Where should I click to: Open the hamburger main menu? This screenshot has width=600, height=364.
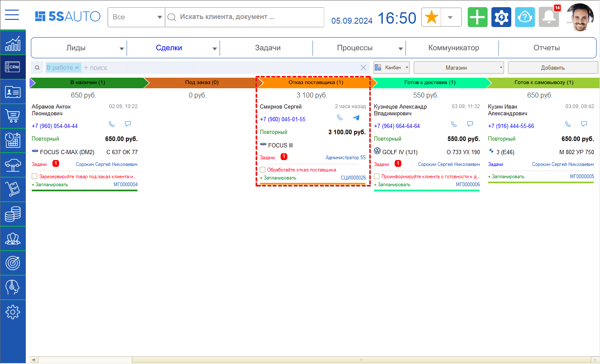pyautogui.click(x=12, y=15)
